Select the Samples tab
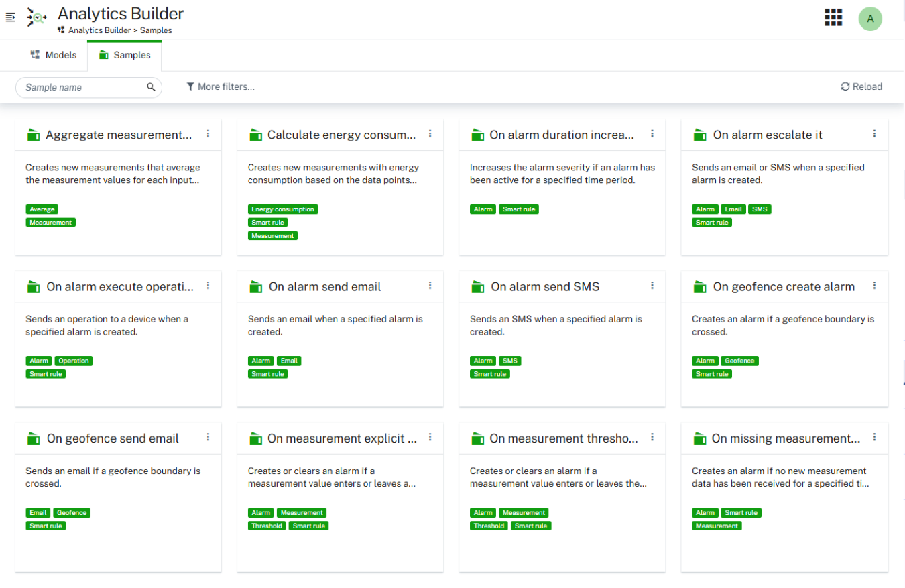Screen dimensions: 905x588 124,55
